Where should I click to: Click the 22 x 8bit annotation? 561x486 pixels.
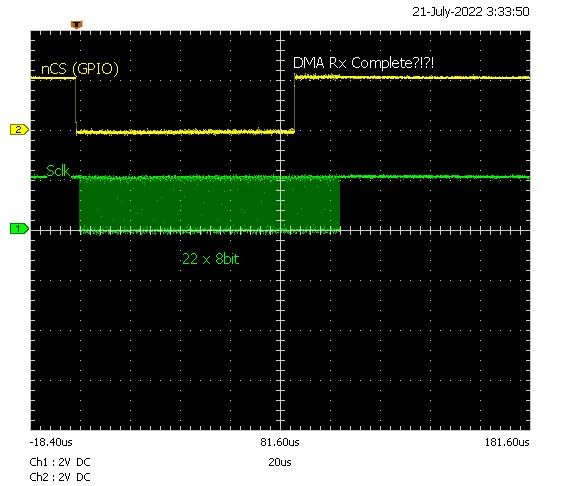click(x=210, y=259)
